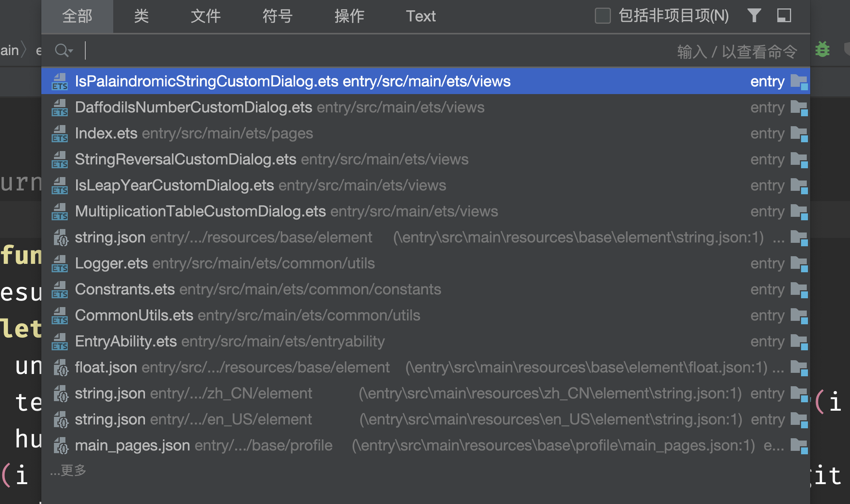Expand more results with …更多
This screenshot has height=504, width=850.
pos(68,470)
